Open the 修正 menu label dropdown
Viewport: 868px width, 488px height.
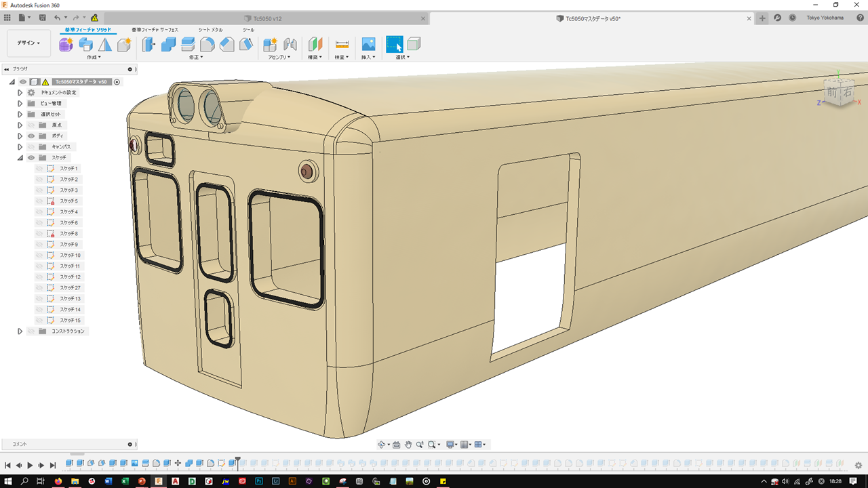(x=196, y=58)
